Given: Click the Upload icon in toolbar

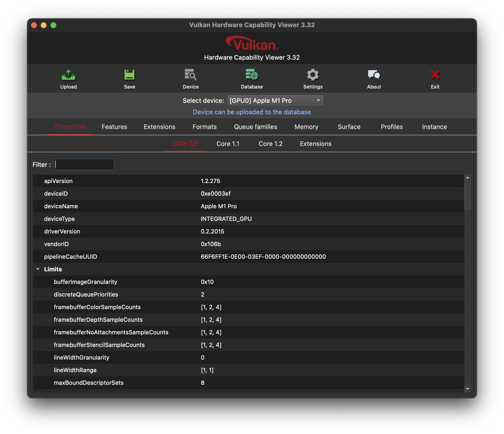Looking at the screenshot, I should [68, 75].
